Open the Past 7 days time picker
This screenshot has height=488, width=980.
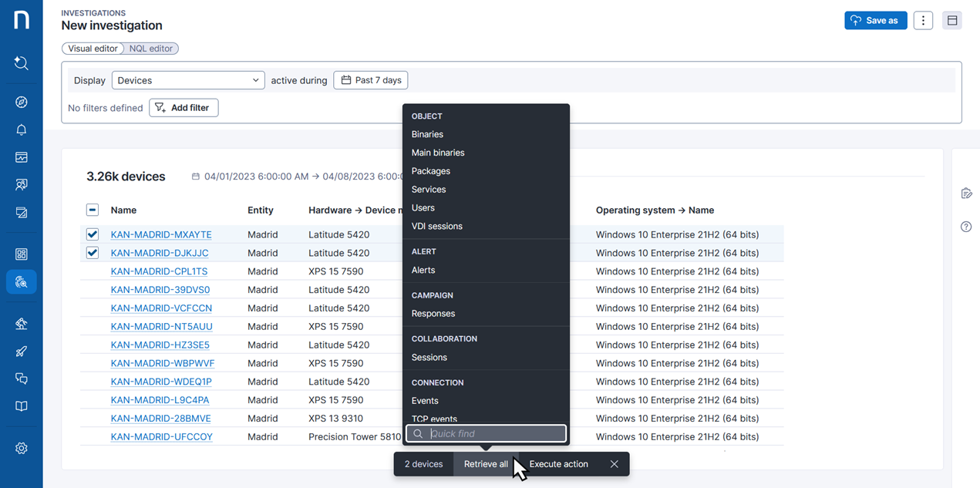pyautogui.click(x=371, y=80)
